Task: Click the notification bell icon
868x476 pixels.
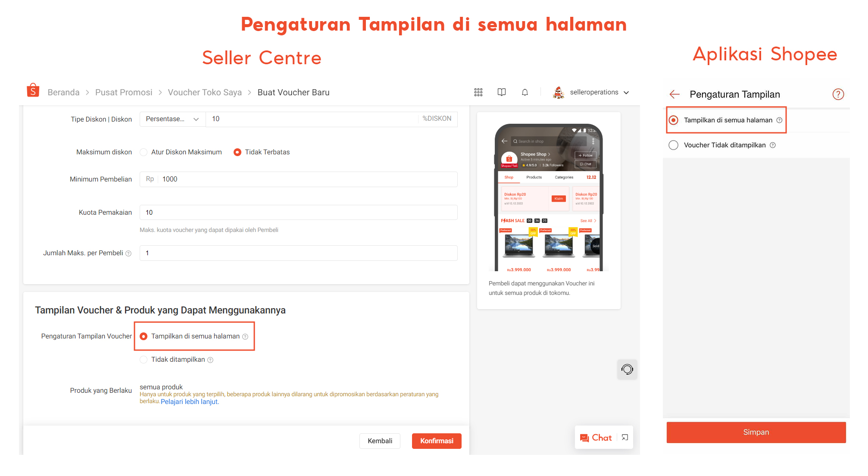Action: 524,92
